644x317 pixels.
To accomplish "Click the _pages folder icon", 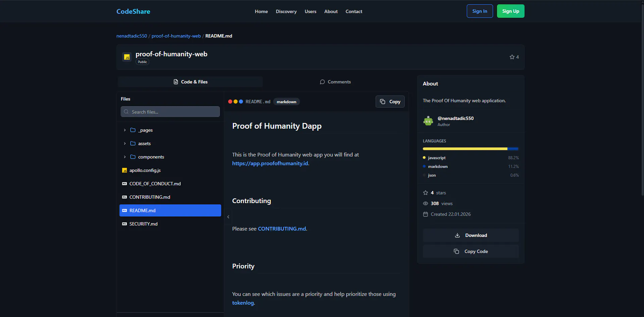I will coord(133,130).
